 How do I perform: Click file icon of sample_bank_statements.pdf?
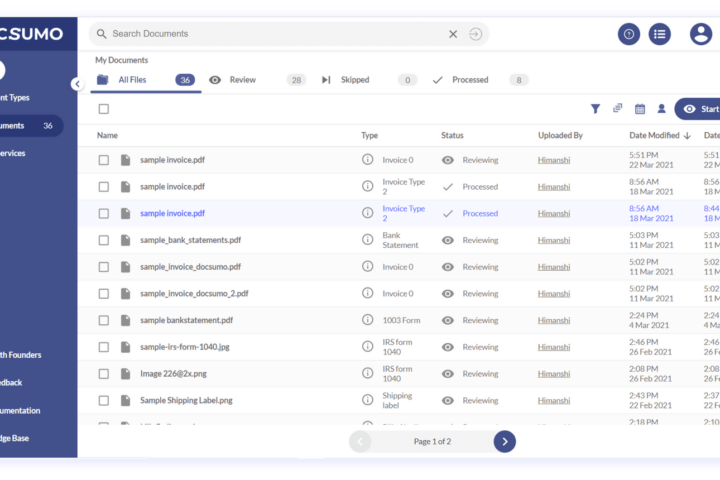click(125, 240)
